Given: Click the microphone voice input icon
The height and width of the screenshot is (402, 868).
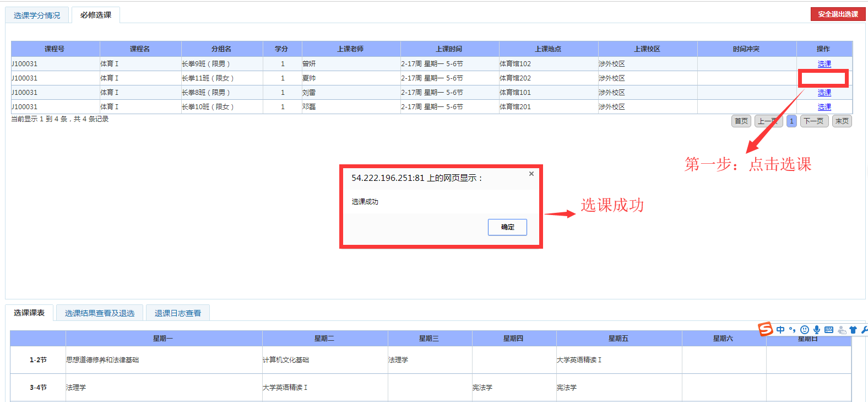Looking at the screenshot, I should point(817,330).
